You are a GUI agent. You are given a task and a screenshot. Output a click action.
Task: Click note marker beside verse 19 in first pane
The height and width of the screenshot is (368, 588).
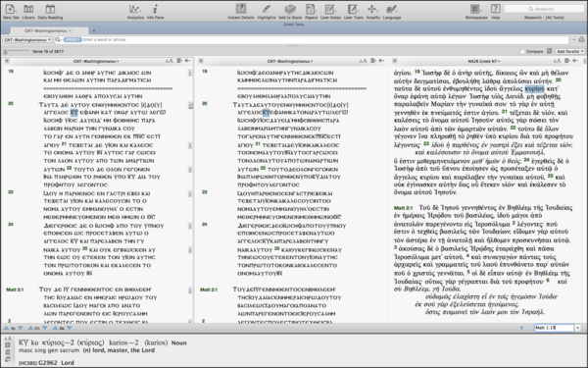(190, 74)
